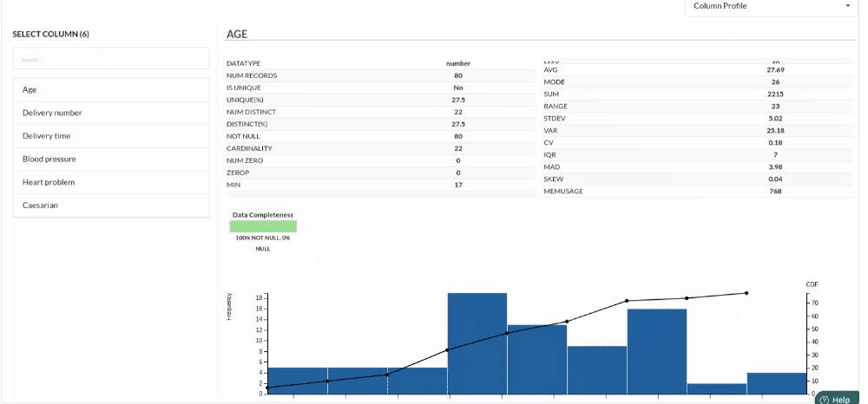The height and width of the screenshot is (404, 868).
Task: Click the histogram bar with frequency 2
Action: (717, 388)
